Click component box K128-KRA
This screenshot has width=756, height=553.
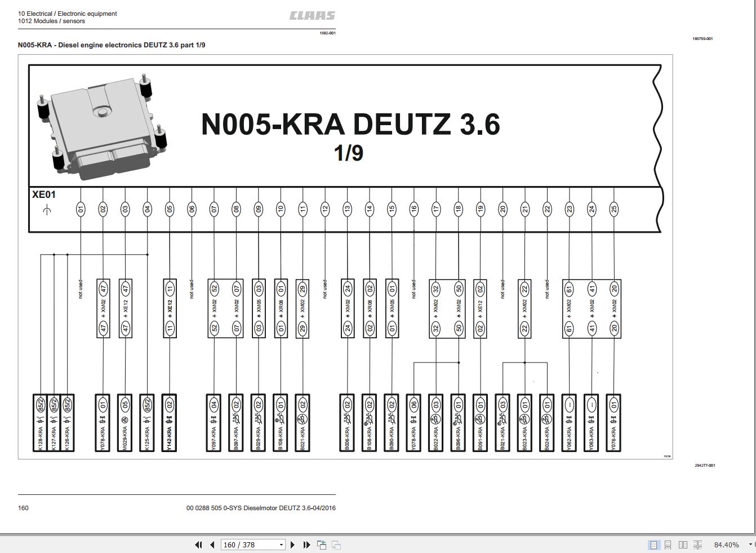click(40, 423)
